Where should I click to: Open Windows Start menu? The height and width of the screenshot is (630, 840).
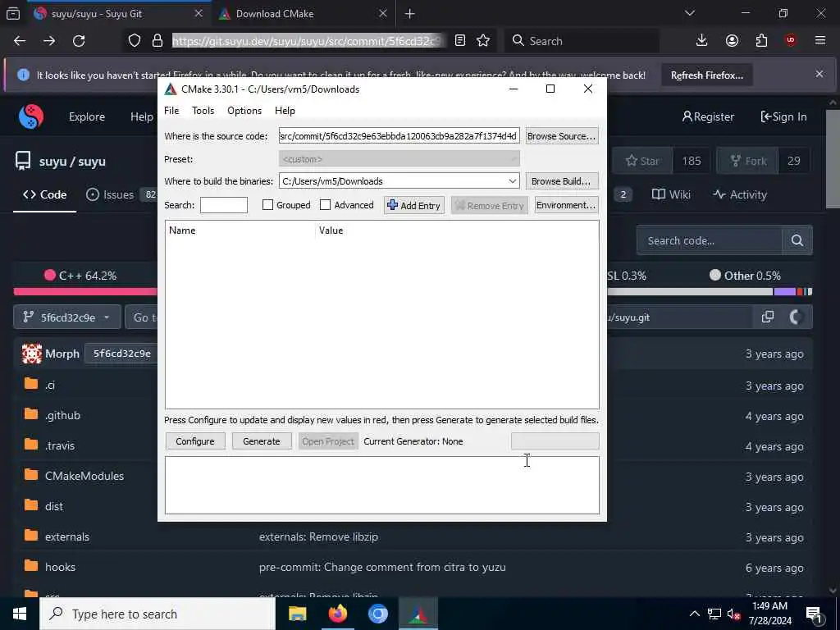pyautogui.click(x=20, y=614)
